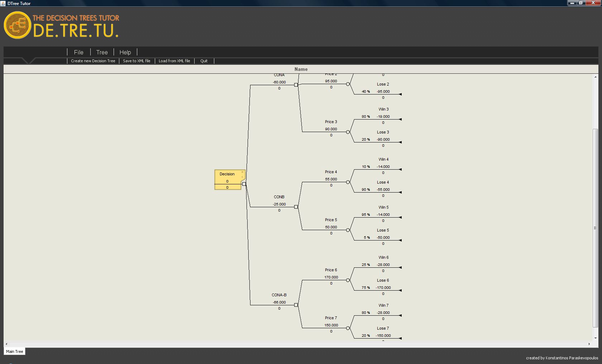Click the root decision square connector
The image size is (602, 364).
[244, 184]
